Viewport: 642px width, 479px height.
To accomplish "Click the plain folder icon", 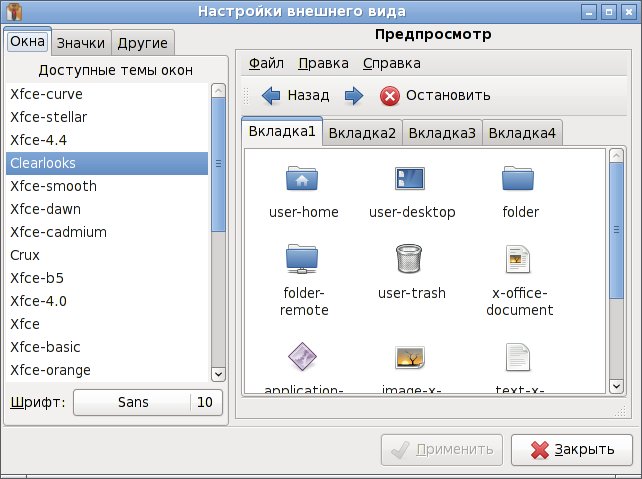I will pyautogui.click(x=518, y=178).
